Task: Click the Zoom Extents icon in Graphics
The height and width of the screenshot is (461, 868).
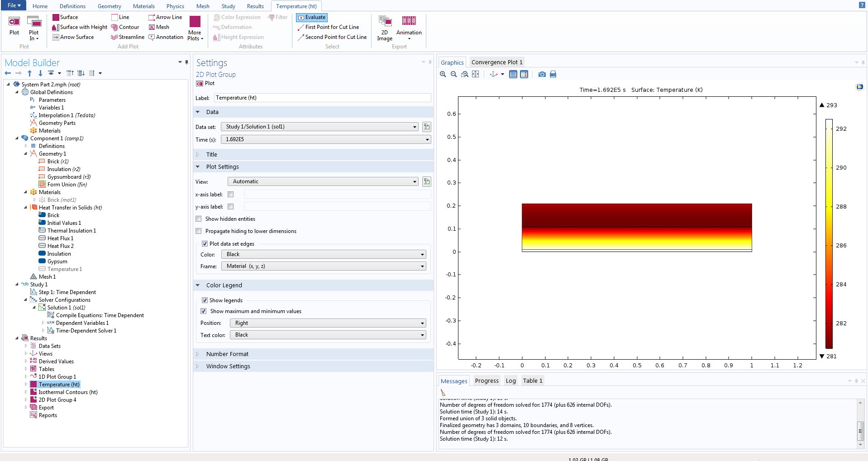Action: tap(475, 74)
